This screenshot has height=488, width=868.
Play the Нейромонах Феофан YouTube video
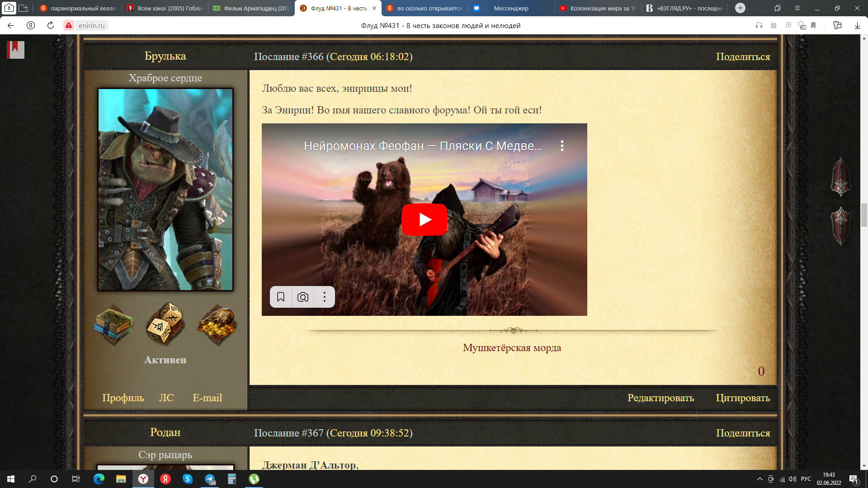point(424,220)
